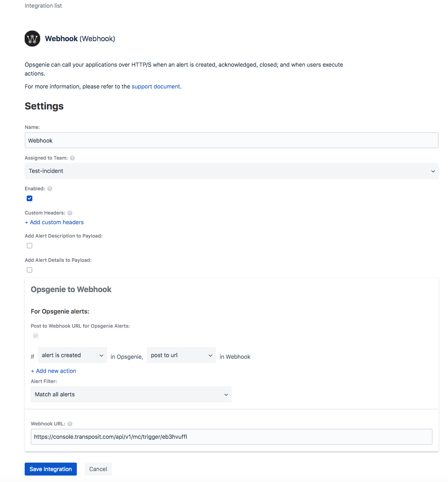Image resolution: width=448 pixels, height=482 pixels.
Task: Open the Match all alerts filter dropdown
Action: point(131,394)
